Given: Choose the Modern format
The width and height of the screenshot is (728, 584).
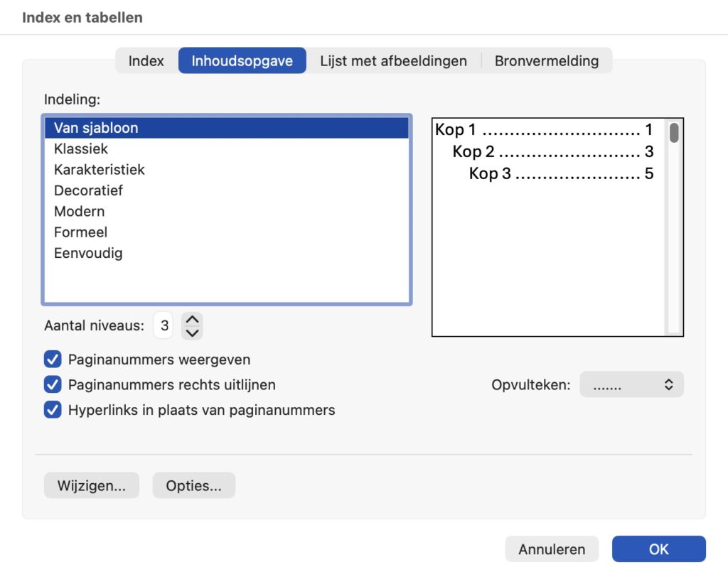Looking at the screenshot, I should point(79,212).
